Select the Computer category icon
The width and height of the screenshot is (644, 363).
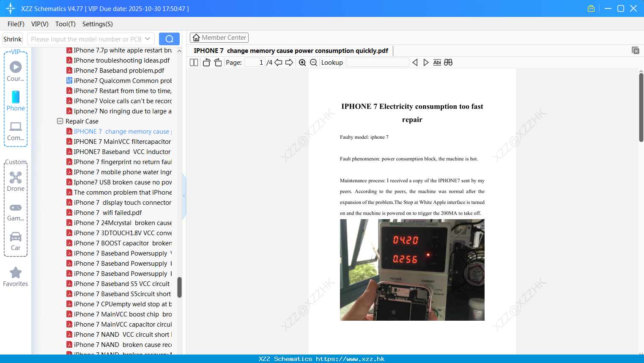[x=16, y=131]
